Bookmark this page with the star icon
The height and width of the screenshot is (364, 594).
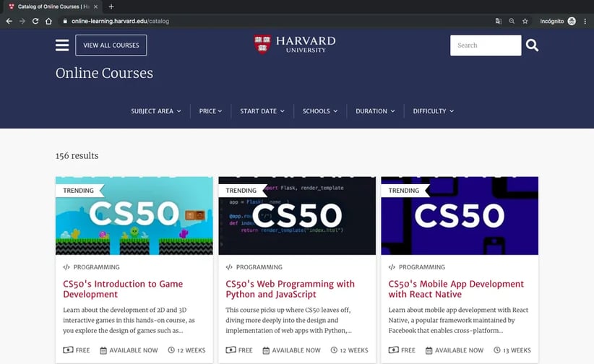tap(525, 21)
